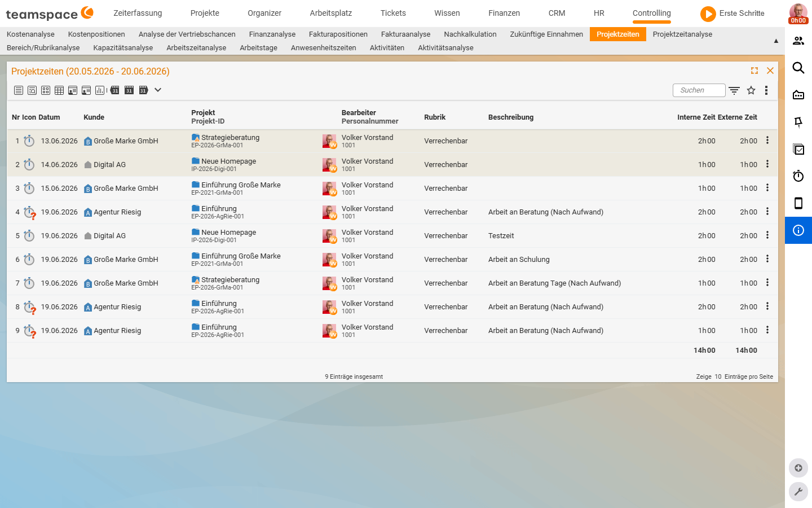Switch to the tile grid view icon
The height and width of the screenshot is (508, 812).
(x=46, y=90)
